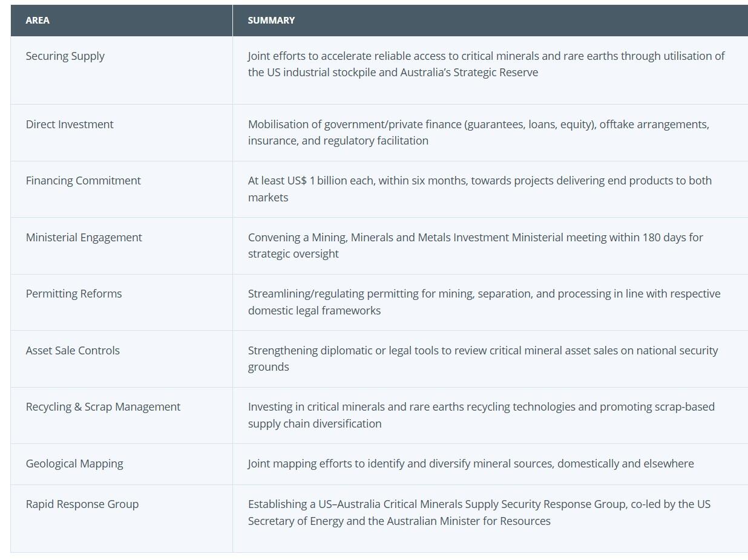Click the summary about the 180 days meeting

tap(475, 246)
